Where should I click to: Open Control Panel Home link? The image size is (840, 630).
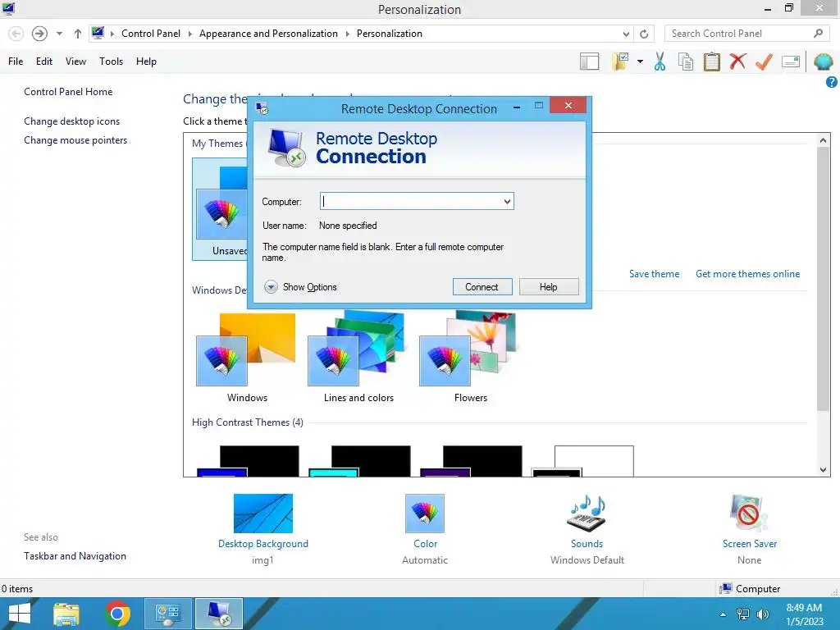click(68, 92)
